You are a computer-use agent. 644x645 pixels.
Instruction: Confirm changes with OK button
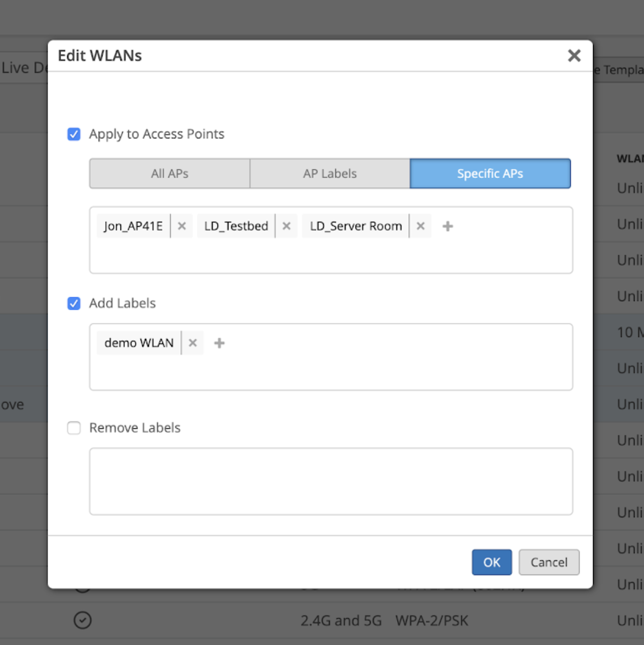[492, 562]
